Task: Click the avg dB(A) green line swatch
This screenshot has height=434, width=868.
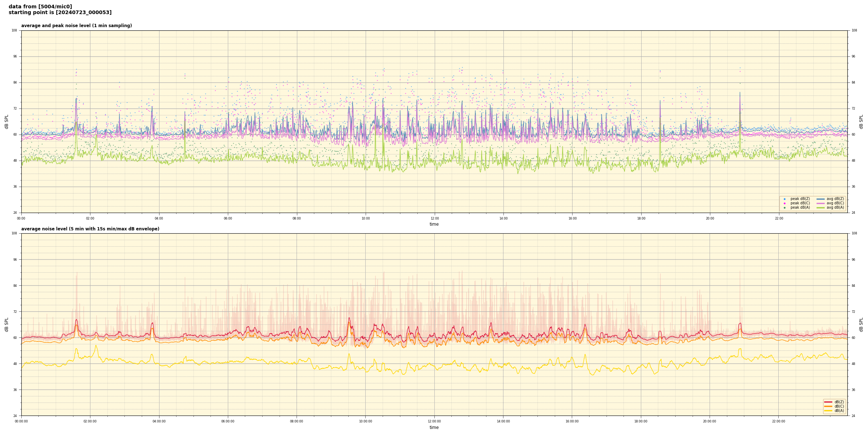Action: 821,208
